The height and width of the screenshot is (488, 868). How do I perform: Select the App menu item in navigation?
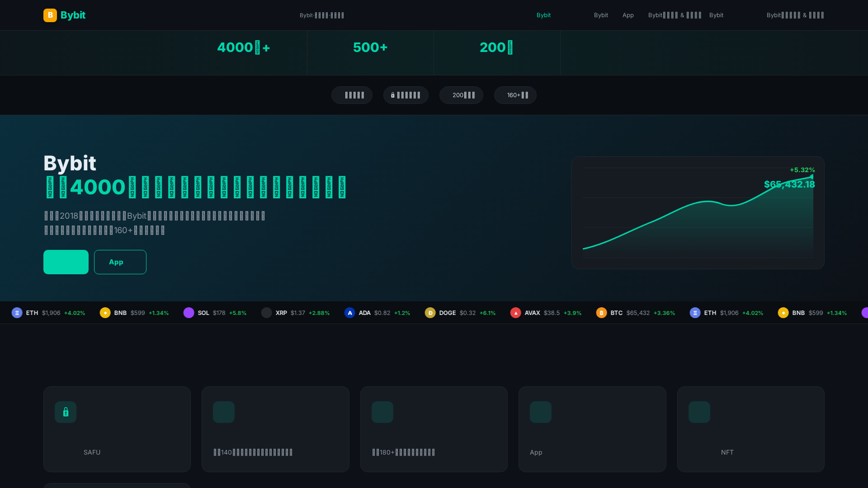(x=627, y=15)
